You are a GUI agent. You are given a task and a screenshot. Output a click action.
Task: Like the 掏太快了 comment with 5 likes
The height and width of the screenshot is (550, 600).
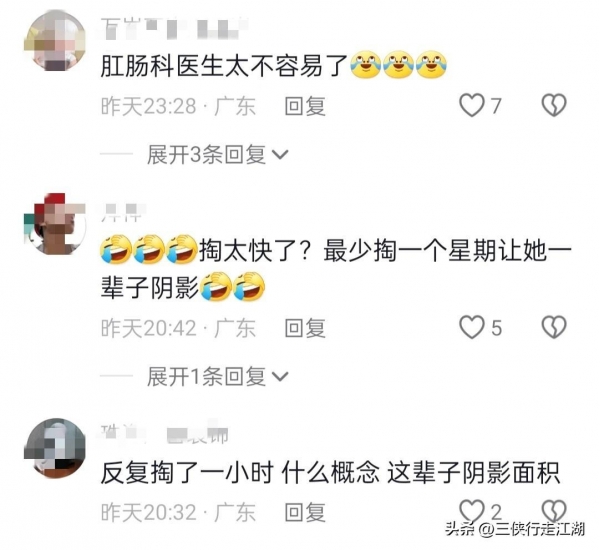click(472, 327)
